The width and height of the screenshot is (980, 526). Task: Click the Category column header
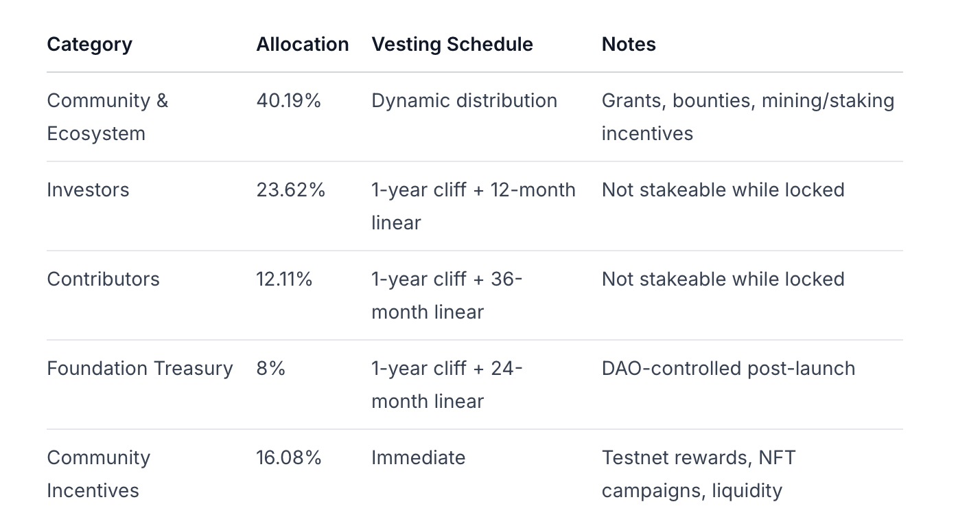click(89, 45)
